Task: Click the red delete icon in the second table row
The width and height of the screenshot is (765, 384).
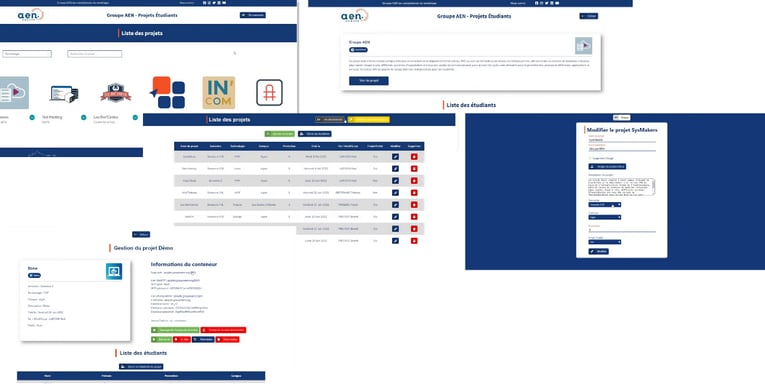Action: pos(414,169)
